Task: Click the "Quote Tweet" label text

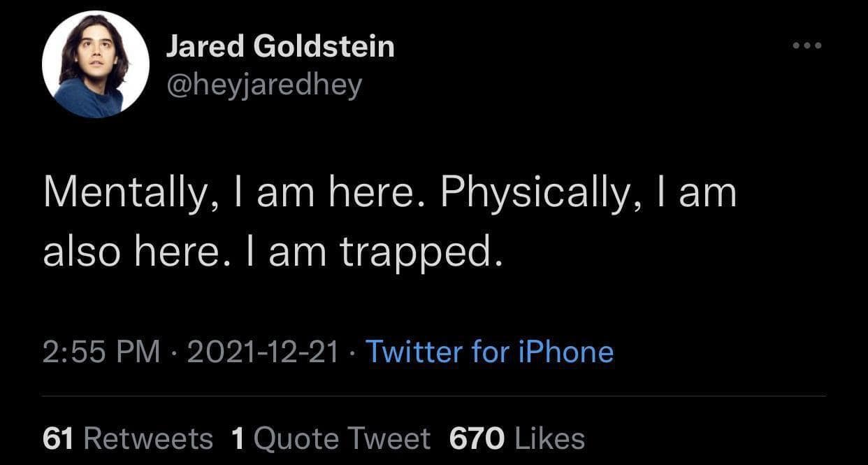Action: point(342,438)
